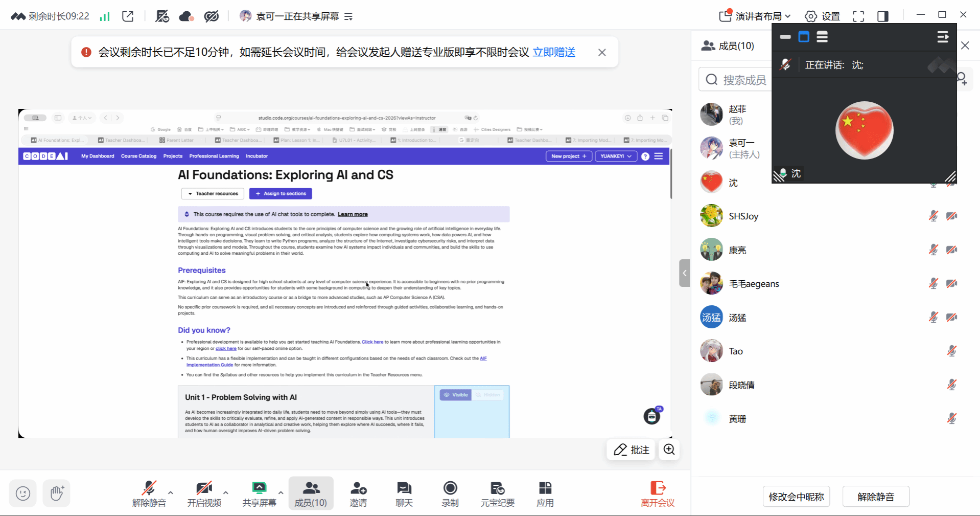The height and width of the screenshot is (516, 980).
Task: Click the 搜索成员 search field
Action: [735, 80]
